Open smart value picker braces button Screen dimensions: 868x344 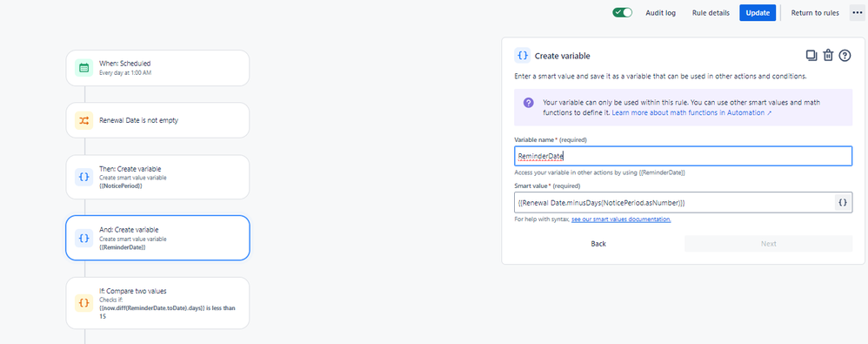843,203
